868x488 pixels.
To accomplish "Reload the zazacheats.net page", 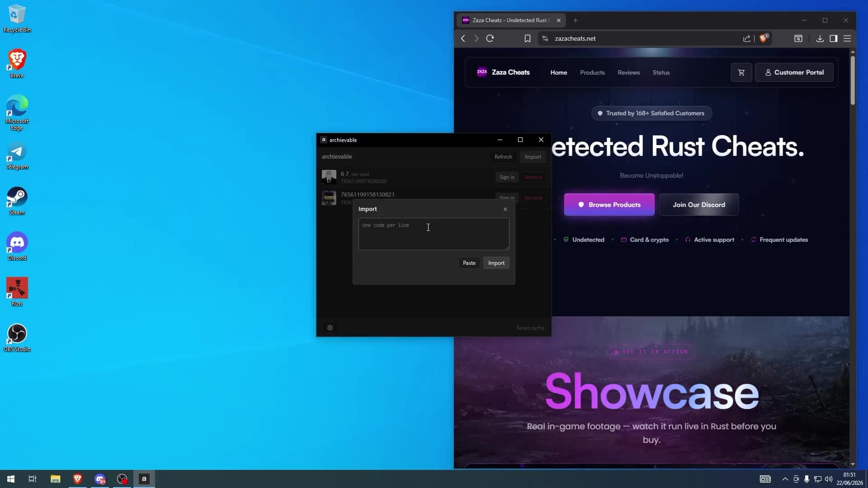I will pos(490,38).
